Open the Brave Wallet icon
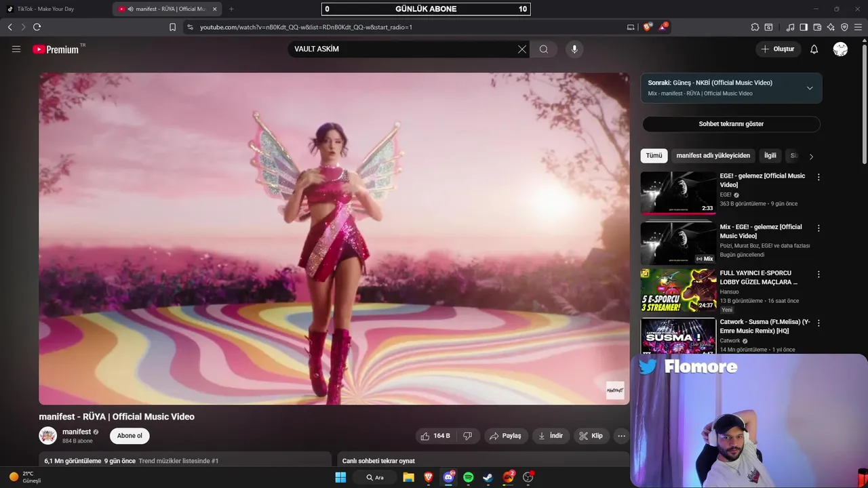The height and width of the screenshot is (488, 868). pos(817,27)
